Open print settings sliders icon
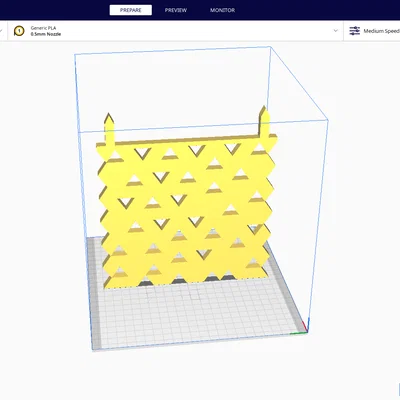 coord(354,31)
